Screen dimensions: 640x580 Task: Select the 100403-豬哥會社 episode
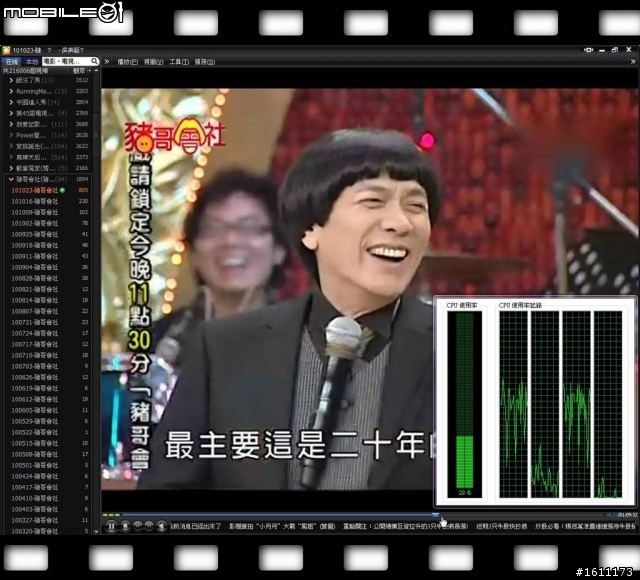pos(35,510)
